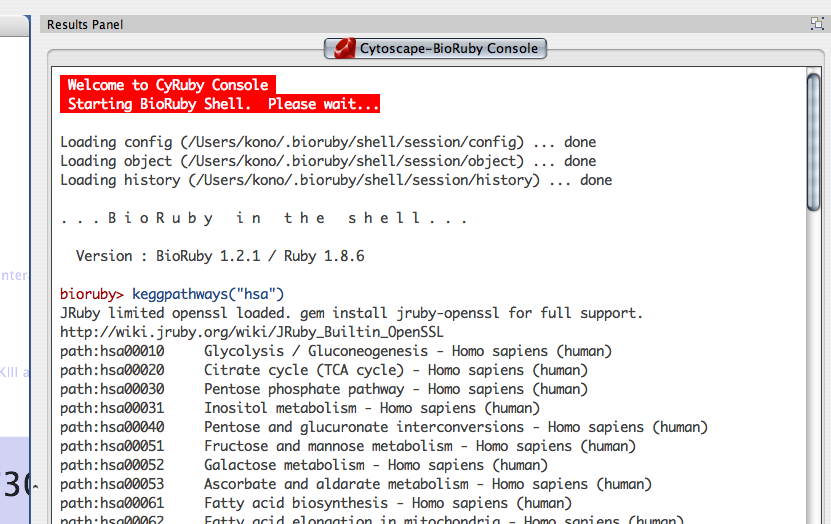Click the bioruby> prompt

coord(92,294)
